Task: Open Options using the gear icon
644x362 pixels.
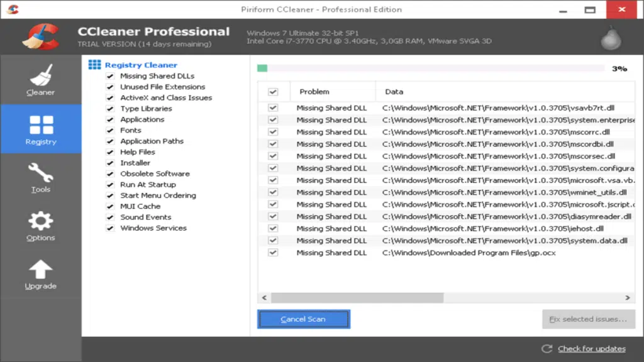Action: pyautogui.click(x=40, y=219)
